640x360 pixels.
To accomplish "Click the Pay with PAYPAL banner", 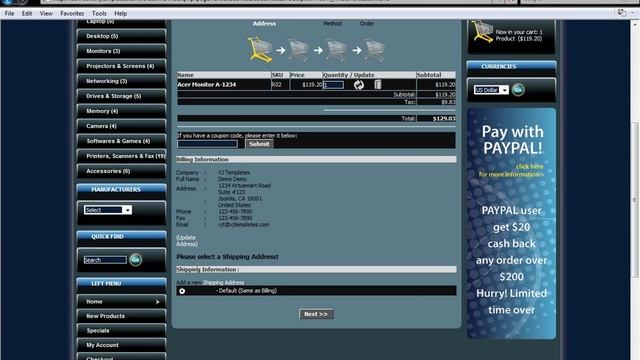I will coord(511,223).
